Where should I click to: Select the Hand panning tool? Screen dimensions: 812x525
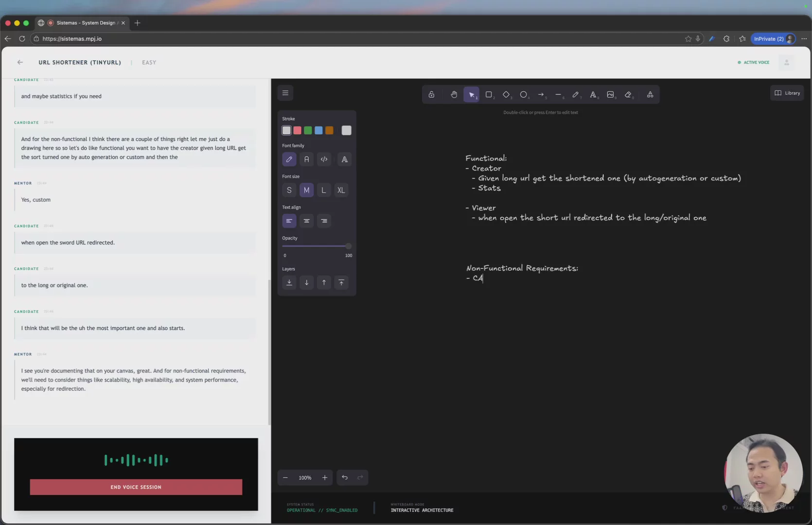coord(454,95)
